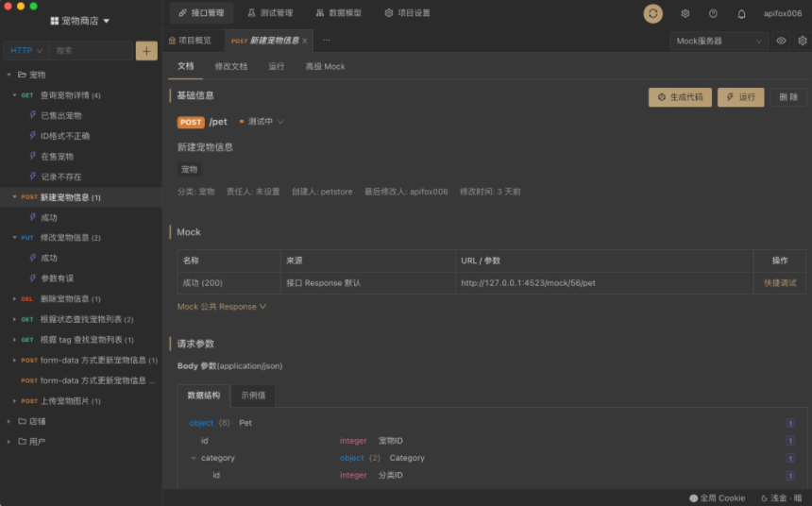Click the mock URL http://127.0.0.1:4523/mock/56/pet
This screenshot has width=812, height=506.
point(528,283)
